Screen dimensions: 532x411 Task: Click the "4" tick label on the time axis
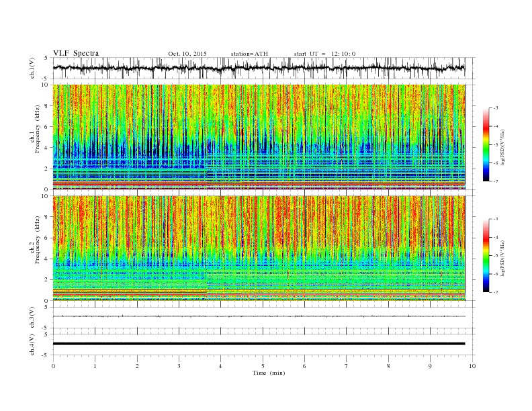[221, 366]
